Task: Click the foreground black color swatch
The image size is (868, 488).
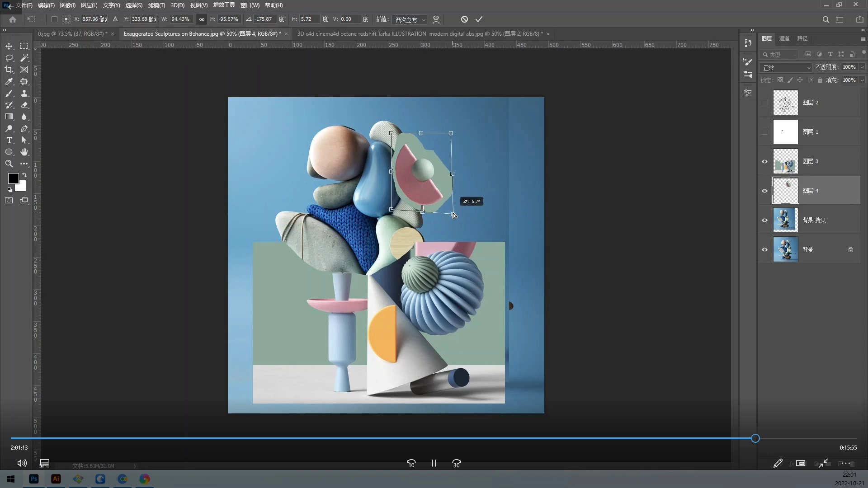Action: (x=13, y=178)
